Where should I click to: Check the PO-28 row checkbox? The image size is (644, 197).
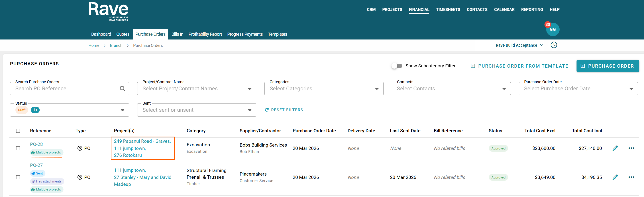coord(18,148)
